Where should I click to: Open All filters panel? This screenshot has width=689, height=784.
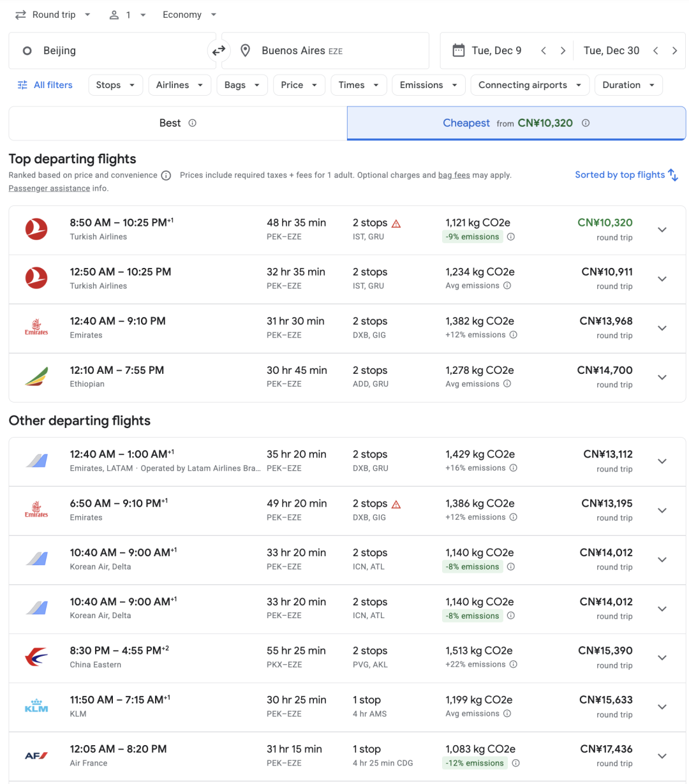[45, 85]
